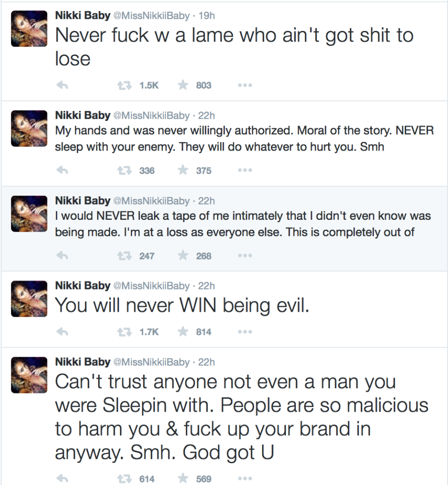
Task: Retweet the tweet with 1.5K retweets
Action: coord(124,86)
